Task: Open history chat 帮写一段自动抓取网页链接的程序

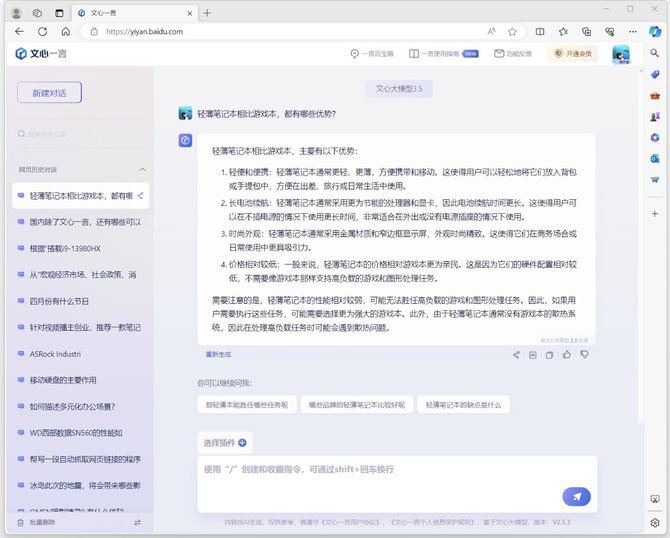Action: click(81, 459)
